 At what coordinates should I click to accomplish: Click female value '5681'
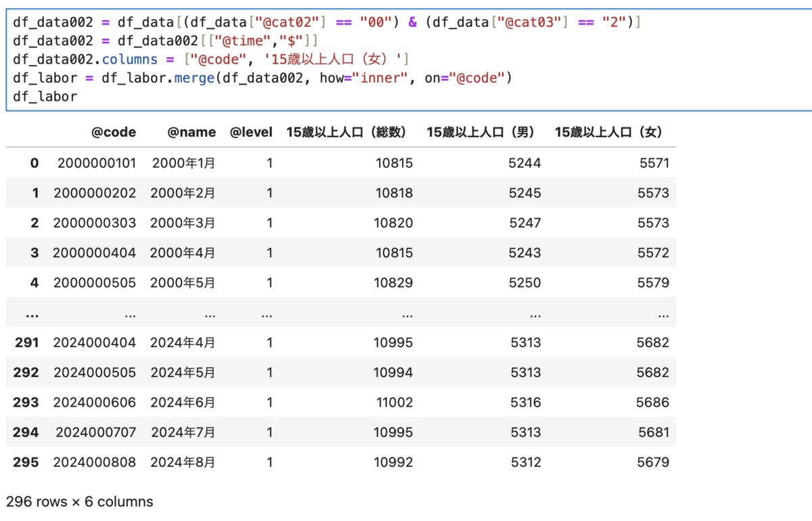tap(653, 432)
